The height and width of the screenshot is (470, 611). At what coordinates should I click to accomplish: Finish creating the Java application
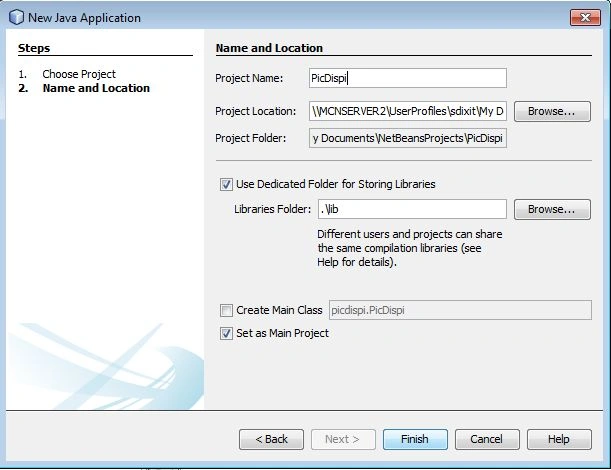tap(415, 439)
